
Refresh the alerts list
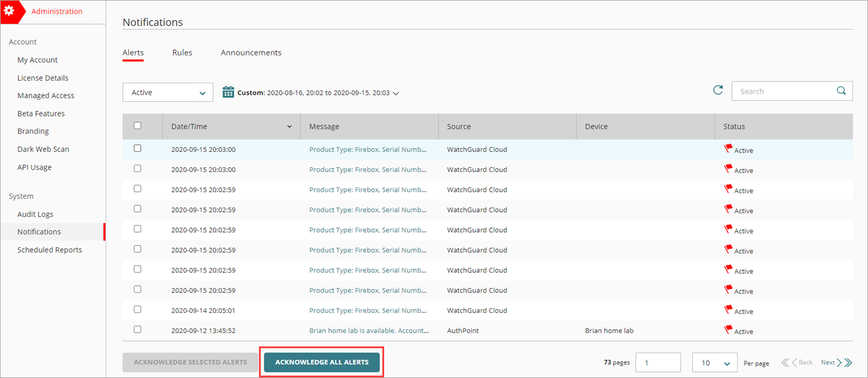click(x=718, y=89)
